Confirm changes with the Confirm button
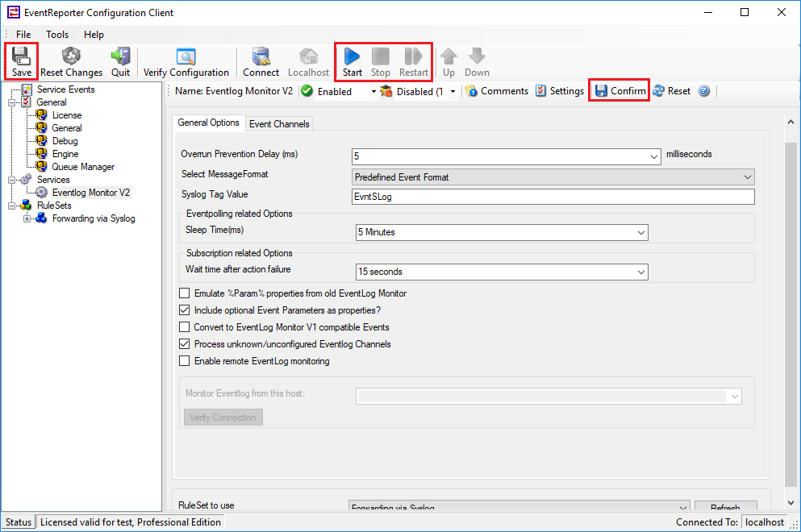The image size is (801, 532). pyautogui.click(x=620, y=91)
